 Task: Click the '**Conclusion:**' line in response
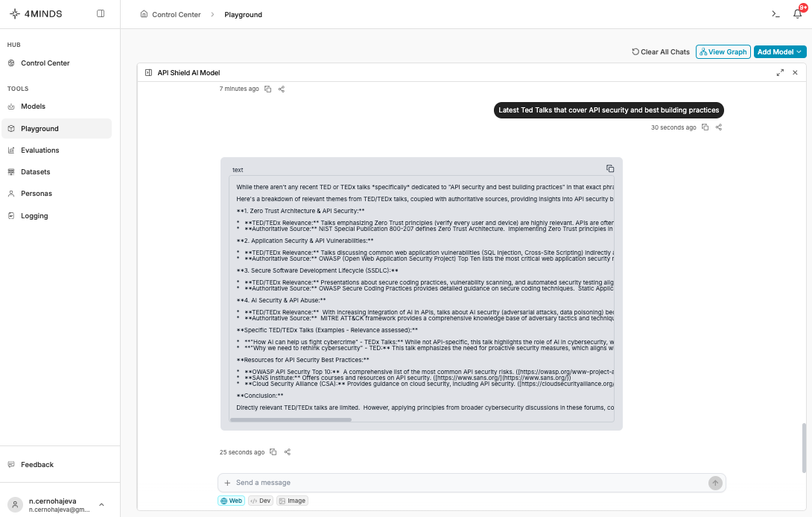pos(260,396)
